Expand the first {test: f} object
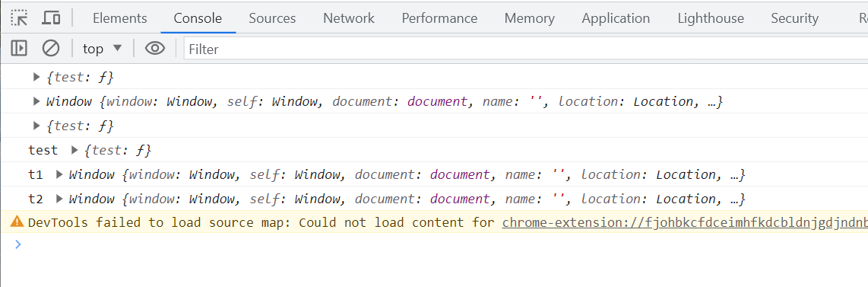Image resolution: width=868 pixels, height=287 pixels. [x=37, y=78]
